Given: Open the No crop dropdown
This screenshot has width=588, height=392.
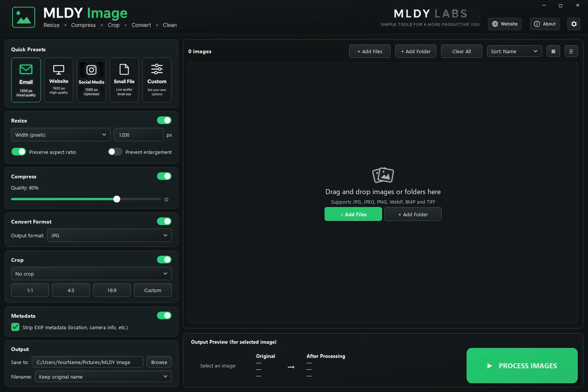Looking at the screenshot, I should pyautogui.click(x=91, y=274).
